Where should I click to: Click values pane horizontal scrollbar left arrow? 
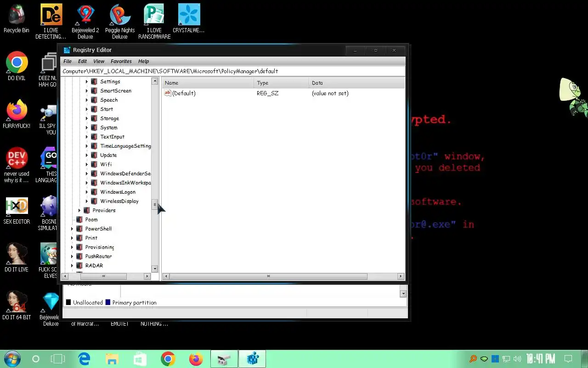pyautogui.click(x=166, y=276)
